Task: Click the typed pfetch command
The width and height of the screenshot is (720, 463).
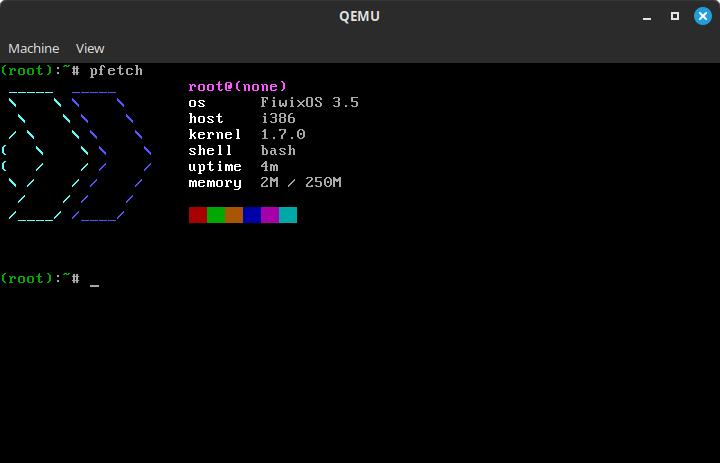Action: (116, 71)
